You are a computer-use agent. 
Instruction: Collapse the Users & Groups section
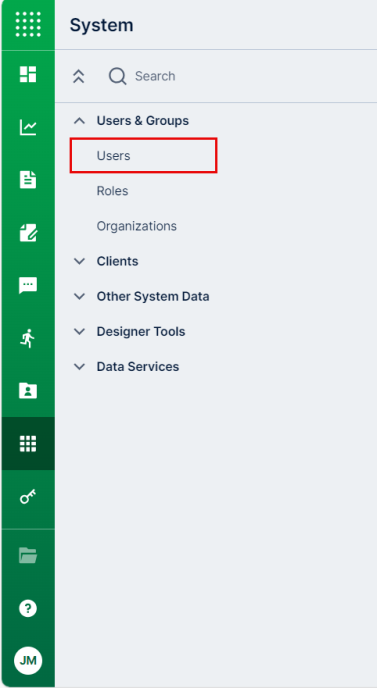(79, 121)
